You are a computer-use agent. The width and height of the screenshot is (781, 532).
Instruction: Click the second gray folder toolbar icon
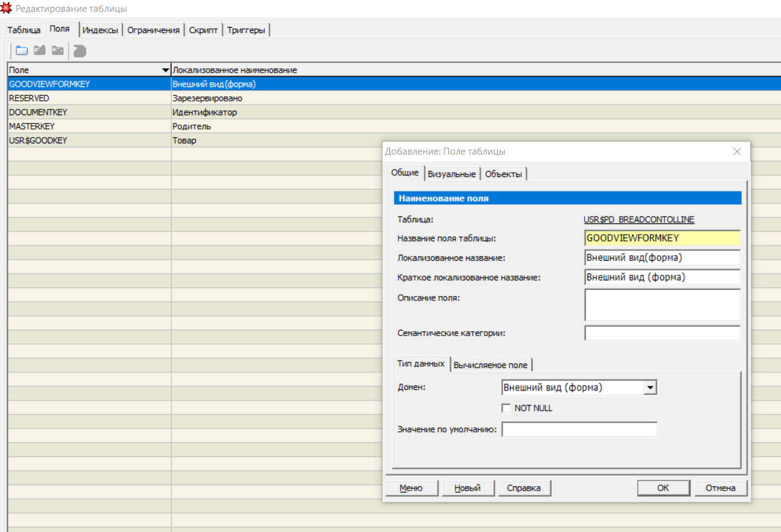pos(40,51)
